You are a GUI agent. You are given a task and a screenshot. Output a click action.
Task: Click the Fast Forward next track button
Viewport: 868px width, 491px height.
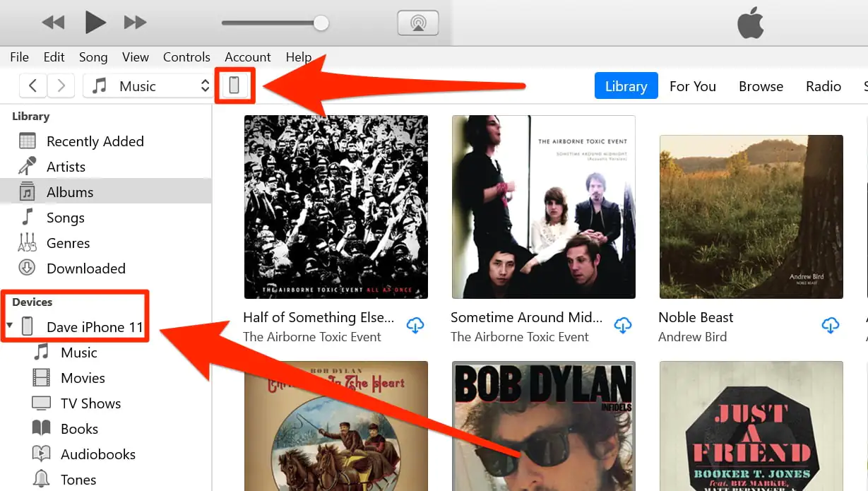[135, 23]
